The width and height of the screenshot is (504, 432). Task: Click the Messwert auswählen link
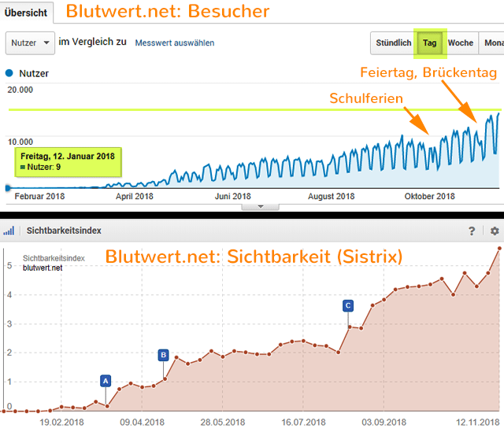(x=174, y=42)
